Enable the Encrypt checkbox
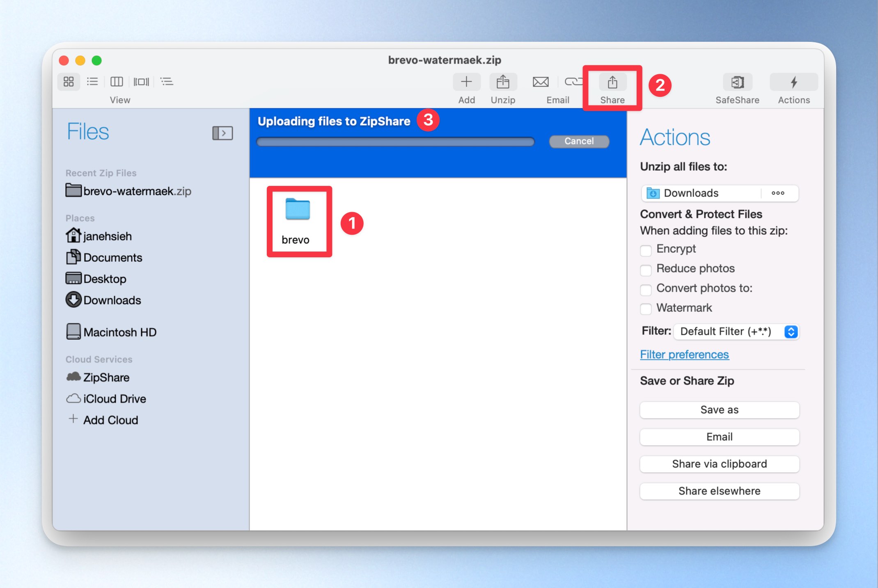The height and width of the screenshot is (588, 878). 646,250
